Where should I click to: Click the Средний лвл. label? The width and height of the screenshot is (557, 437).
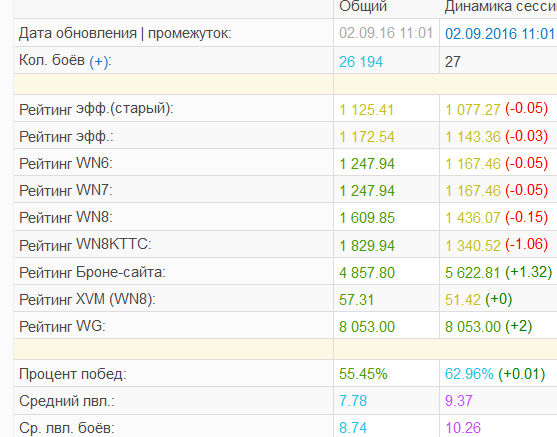(67, 401)
